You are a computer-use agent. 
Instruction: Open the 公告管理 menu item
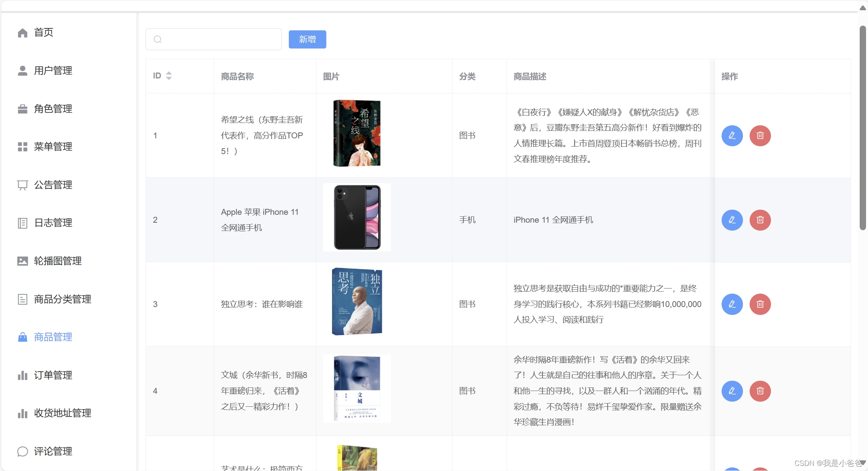pos(52,184)
